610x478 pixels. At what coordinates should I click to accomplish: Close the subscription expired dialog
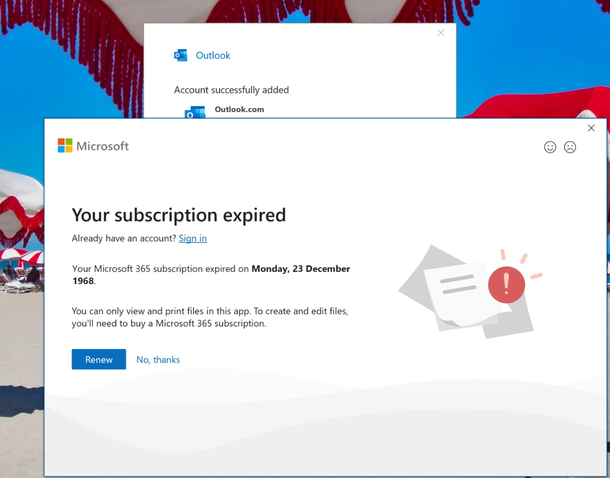(591, 128)
